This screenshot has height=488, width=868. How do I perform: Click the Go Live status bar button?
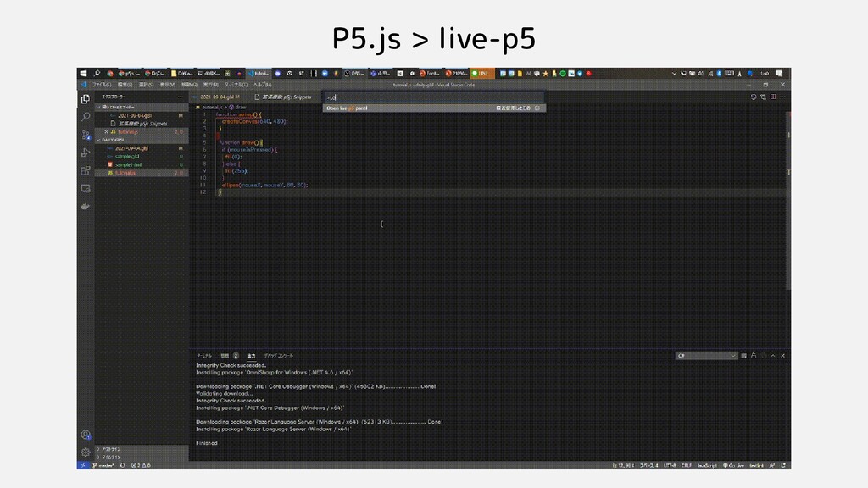(733, 465)
